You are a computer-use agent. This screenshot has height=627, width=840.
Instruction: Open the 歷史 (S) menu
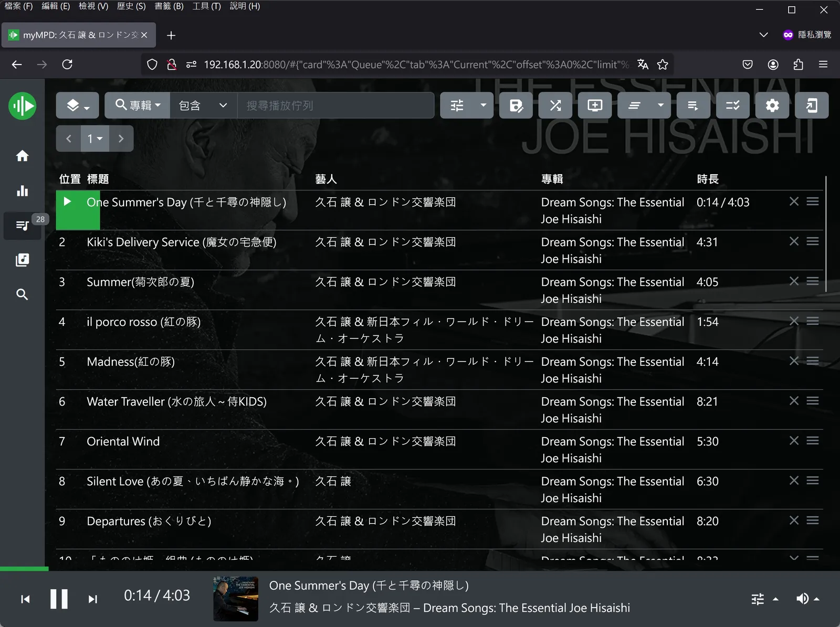[x=131, y=6]
